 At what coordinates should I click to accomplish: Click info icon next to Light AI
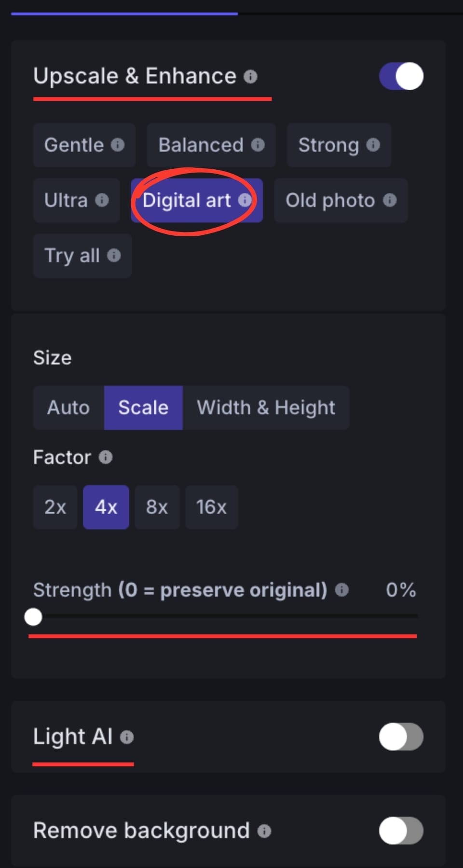pos(127,737)
